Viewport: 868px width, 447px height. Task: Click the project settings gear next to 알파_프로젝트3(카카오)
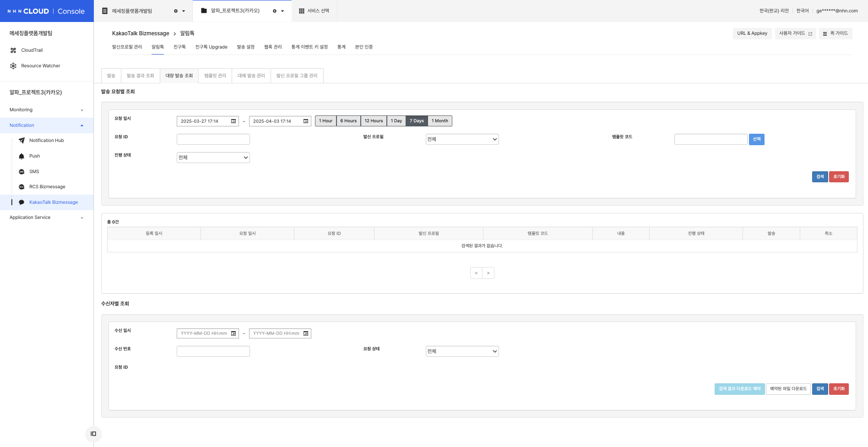275,11
